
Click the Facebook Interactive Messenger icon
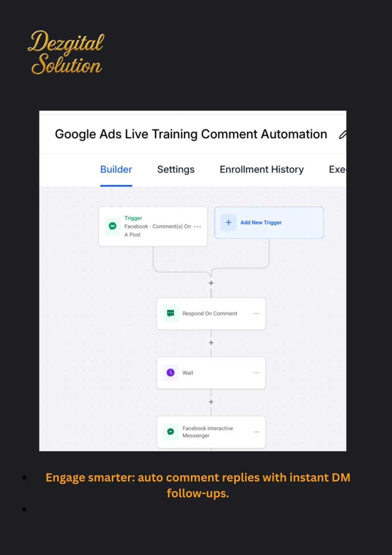tap(171, 432)
